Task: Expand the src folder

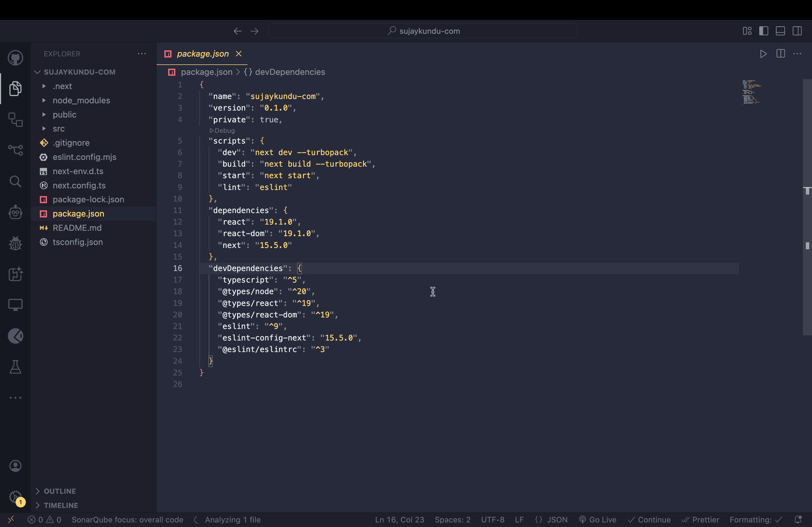Action: [x=58, y=129]
